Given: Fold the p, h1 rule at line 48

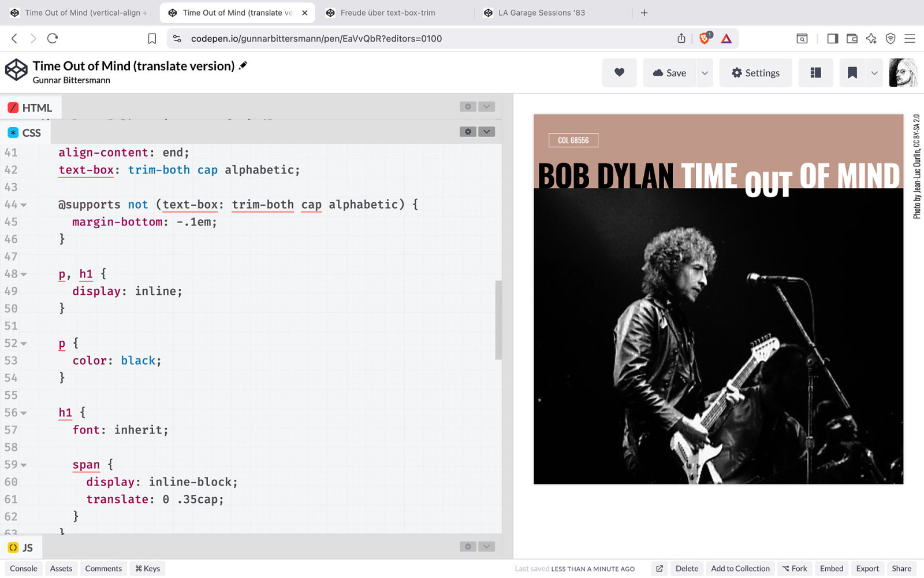Looking at the screenshot, I should (24, 275).
